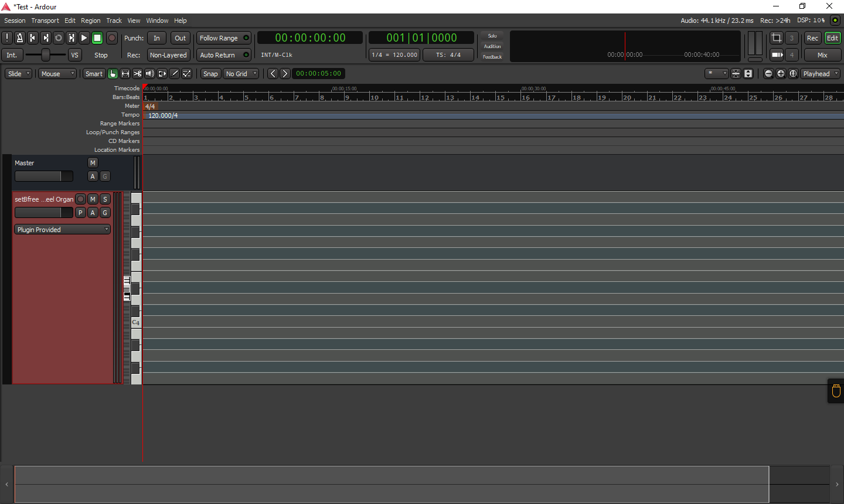
Task: Toggle Follow Range option
Action: tap(224, 38)
